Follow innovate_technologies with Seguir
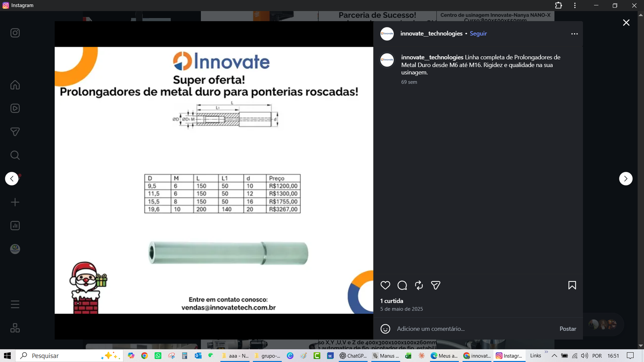The width and height of the screenshot is (644, 362). coord(478,33)
